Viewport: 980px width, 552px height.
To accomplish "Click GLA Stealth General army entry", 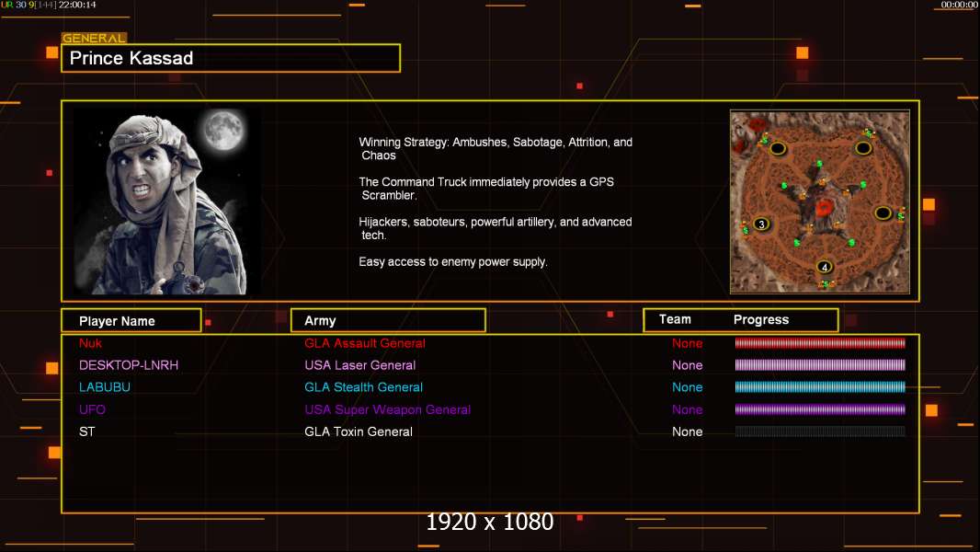I will click(363, 387).
